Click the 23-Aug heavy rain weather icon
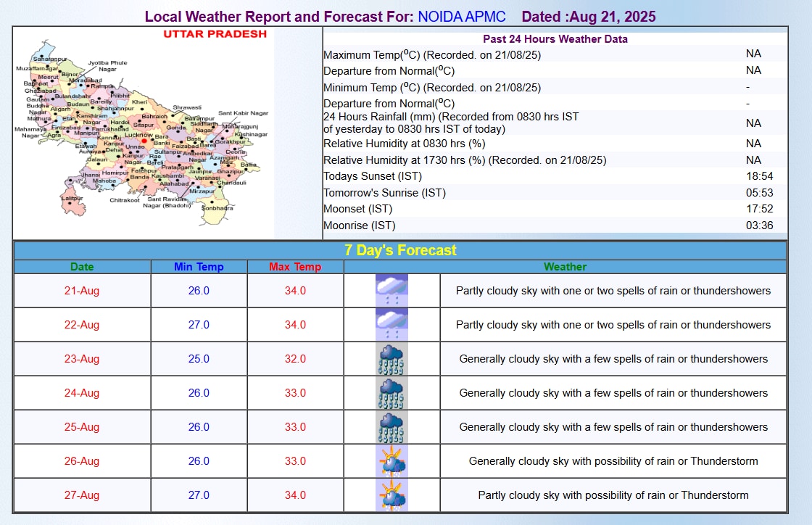812x525 pixels. pos(391,359)
